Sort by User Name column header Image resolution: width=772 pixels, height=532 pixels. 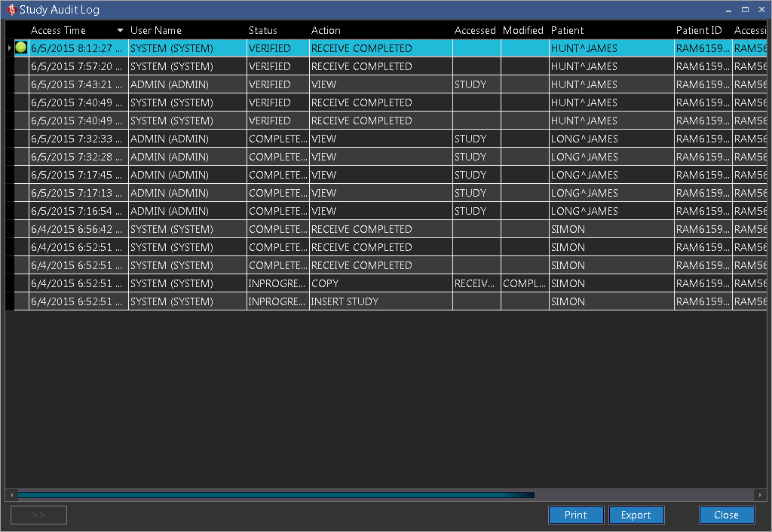click(x=156, y=31)
